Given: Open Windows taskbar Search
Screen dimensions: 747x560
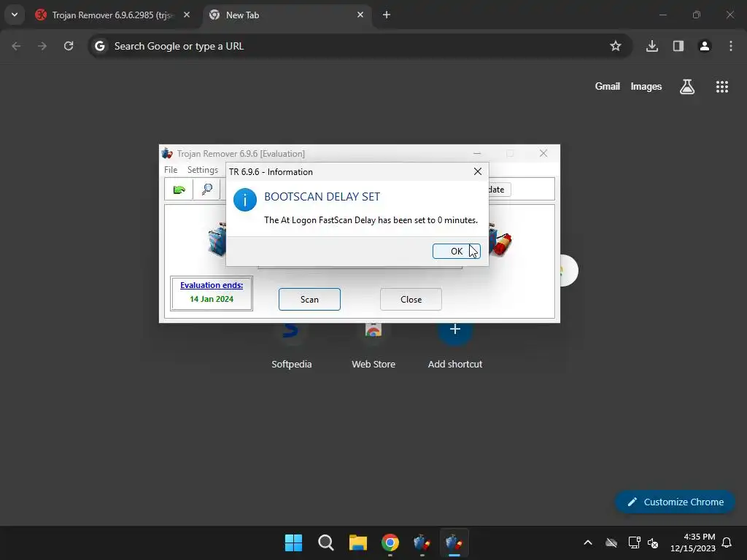Looking at the screenshot, I should click(x=326, y=542).
